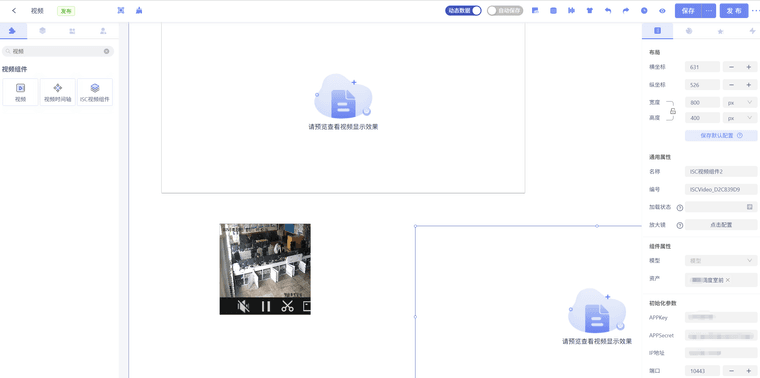Click the 宽度 field showing 800
Viewport: 760px width, 378px height.
(702, 102)
